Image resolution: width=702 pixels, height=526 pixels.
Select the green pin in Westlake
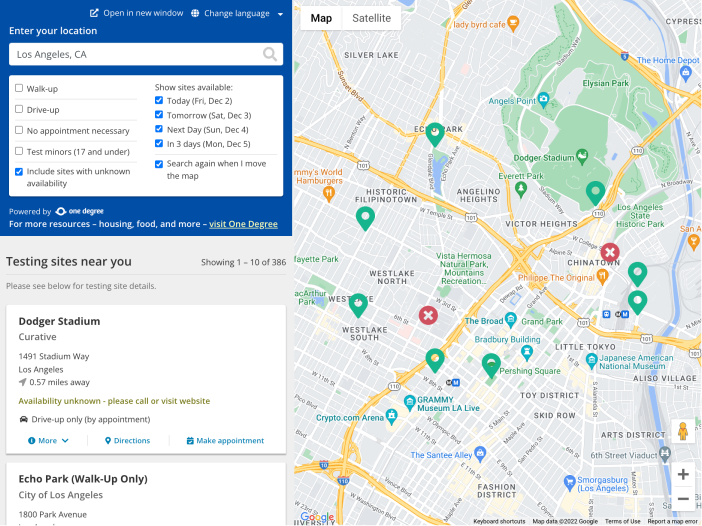(x=358, y=305)
